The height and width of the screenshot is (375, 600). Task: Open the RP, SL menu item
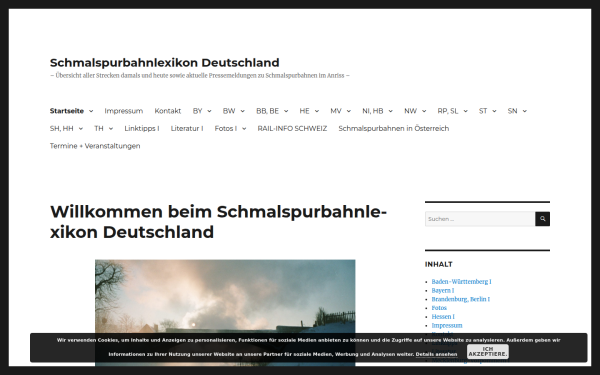click(x=448, y=111)
